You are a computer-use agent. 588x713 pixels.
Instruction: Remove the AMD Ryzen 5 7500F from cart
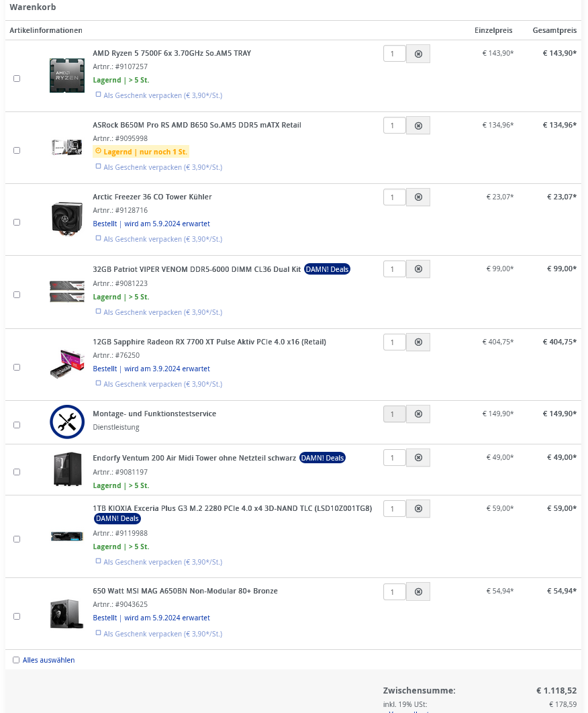click(x=418, y=54)
